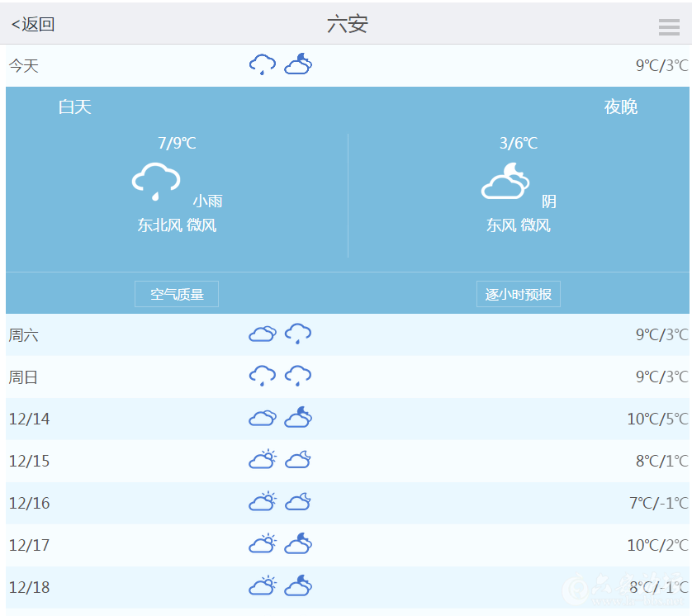
Task: Select the 夜晚 nighttime section
Action: click(620, 107)
